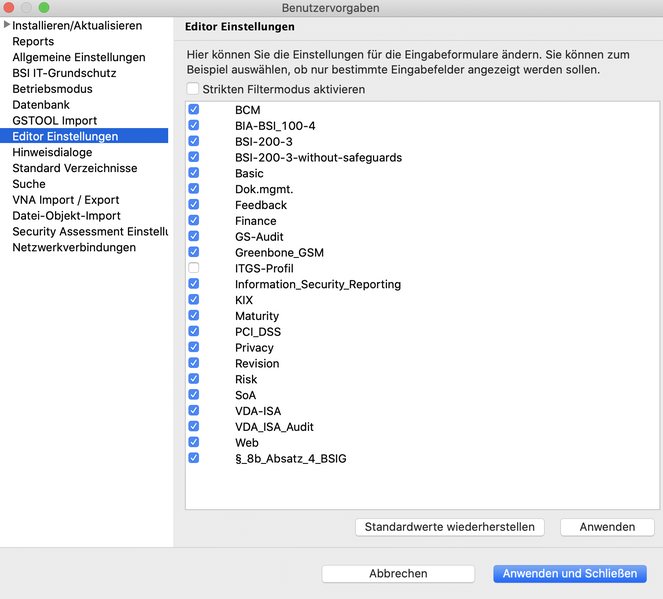The image size is (663, 599).
Task: Uncheck the VDA-ISA checkbox
Action: 194,410
